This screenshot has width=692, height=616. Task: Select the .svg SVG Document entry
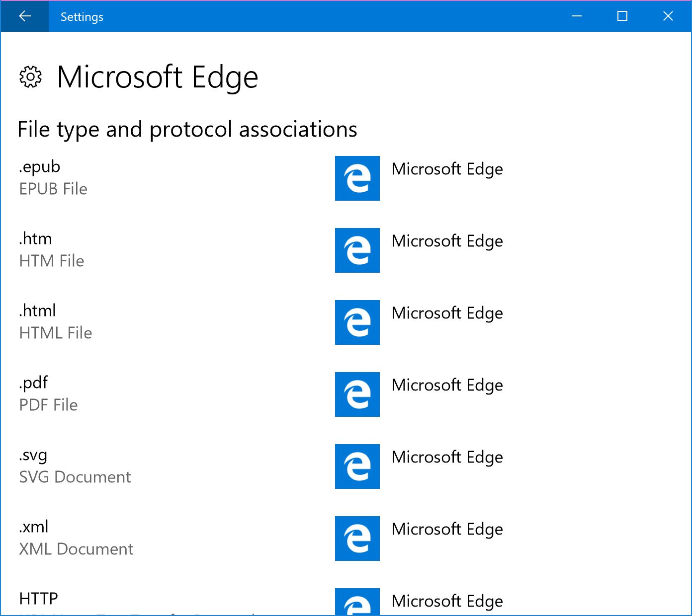75,466
